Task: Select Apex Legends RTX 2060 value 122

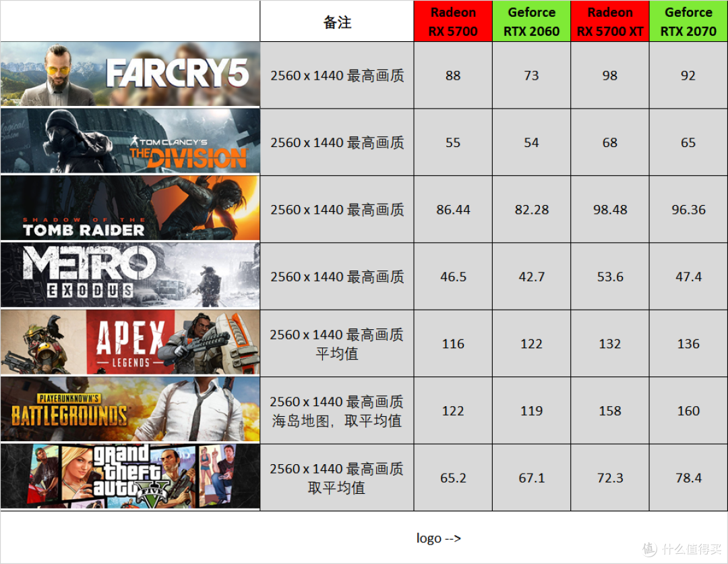Action: click(x=532, y=343)
